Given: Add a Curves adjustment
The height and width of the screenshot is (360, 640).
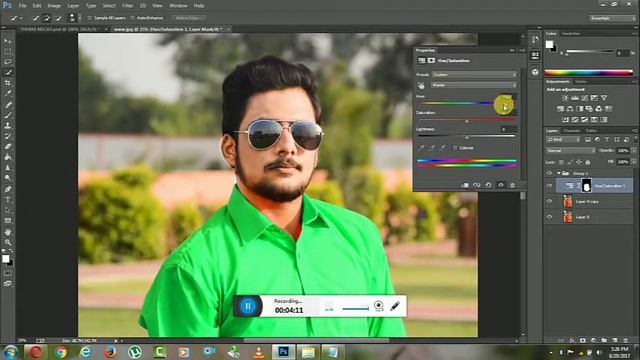Looking at the screenshot, I should [x=584, y=98].
